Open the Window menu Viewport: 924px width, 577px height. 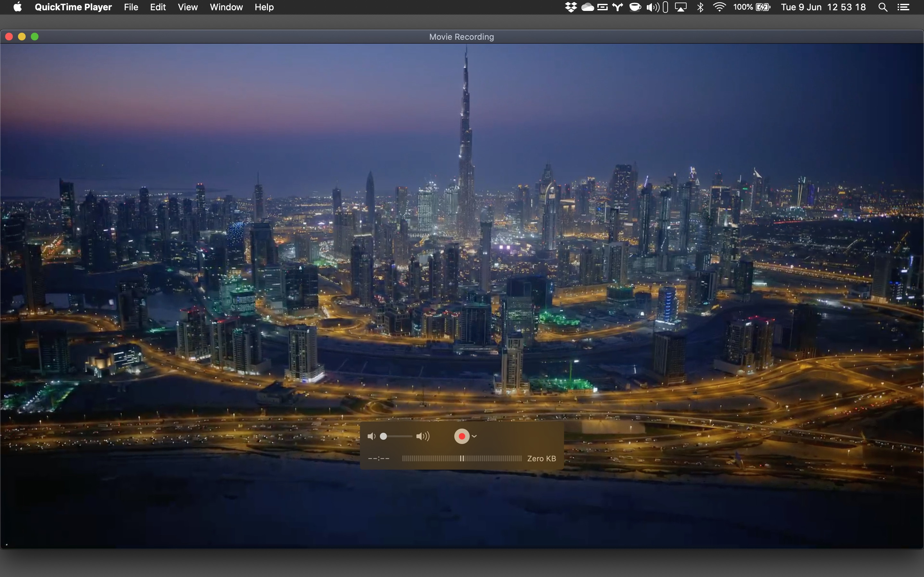[226, 7]
